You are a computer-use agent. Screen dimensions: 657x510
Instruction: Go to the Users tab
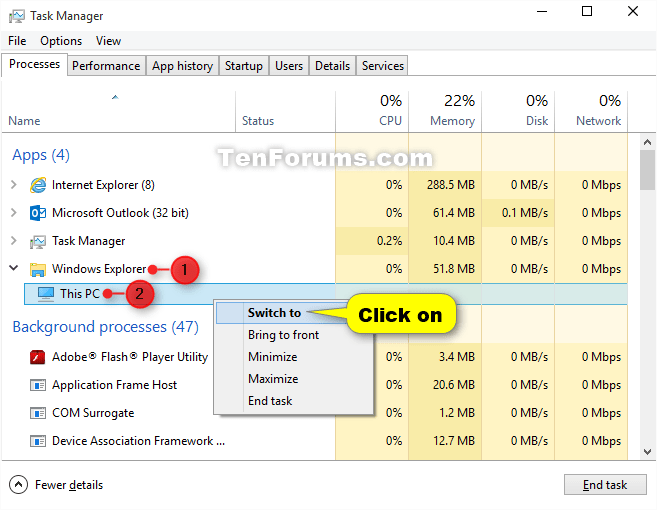click(x=289, y=66)
